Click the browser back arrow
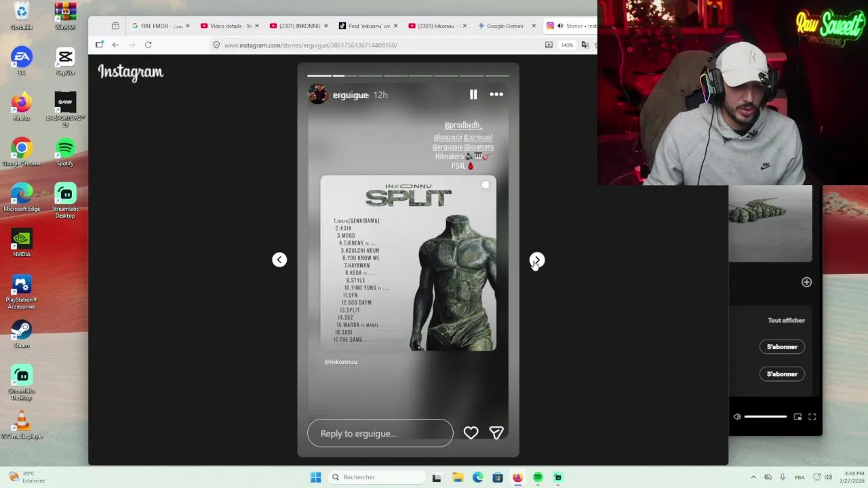Viewport: 868px width, 488px height. pyautogui.click(x=115, y=45)
